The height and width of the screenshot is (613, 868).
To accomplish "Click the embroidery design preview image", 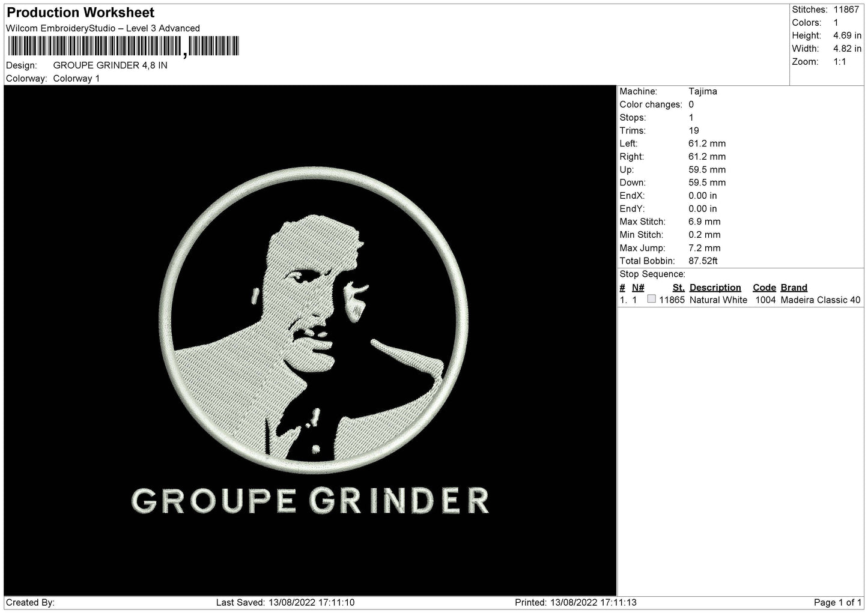I will click(310, 340).
